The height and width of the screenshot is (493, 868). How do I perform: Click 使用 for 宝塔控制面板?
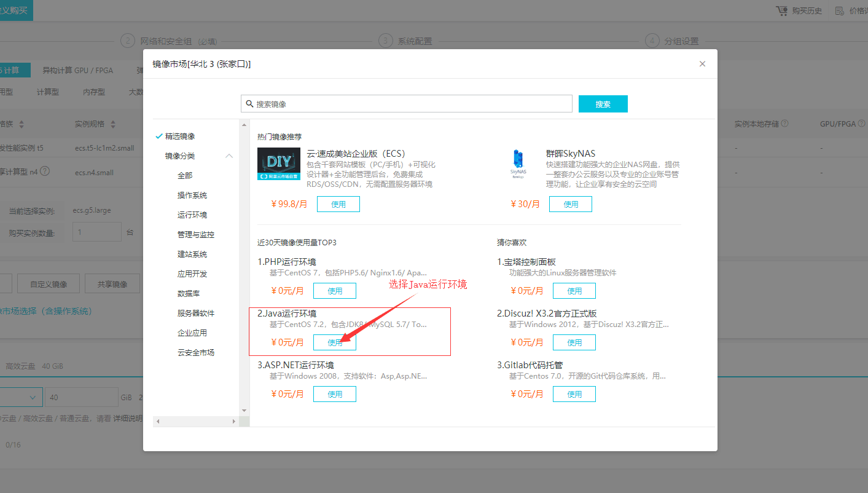point(574,291)
